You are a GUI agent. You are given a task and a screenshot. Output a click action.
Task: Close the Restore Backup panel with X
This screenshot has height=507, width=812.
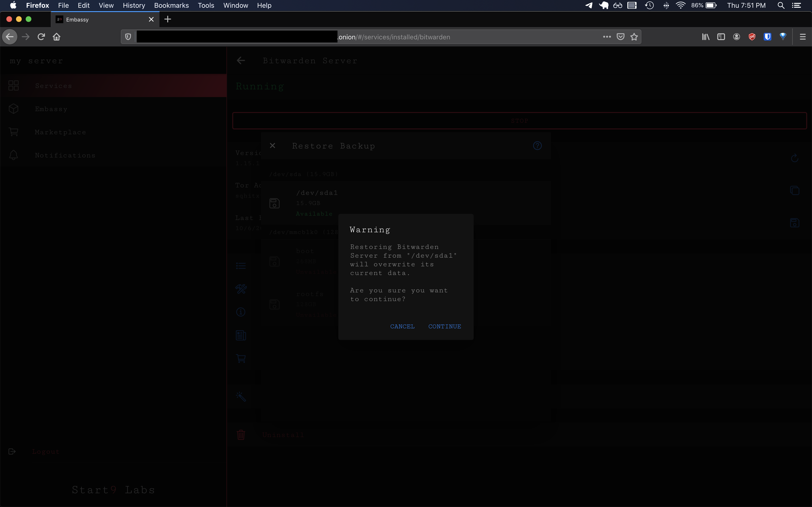pos(272,146)
